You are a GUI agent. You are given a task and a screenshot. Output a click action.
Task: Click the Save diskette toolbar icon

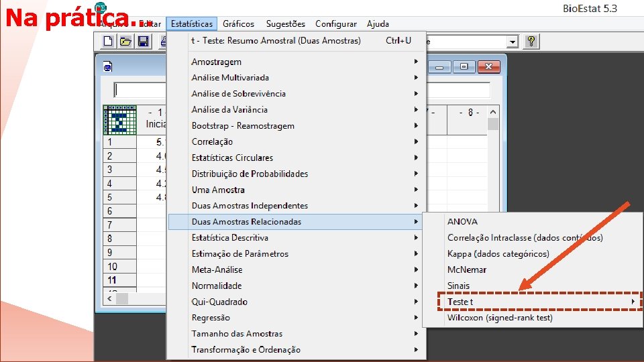(144, 42)
